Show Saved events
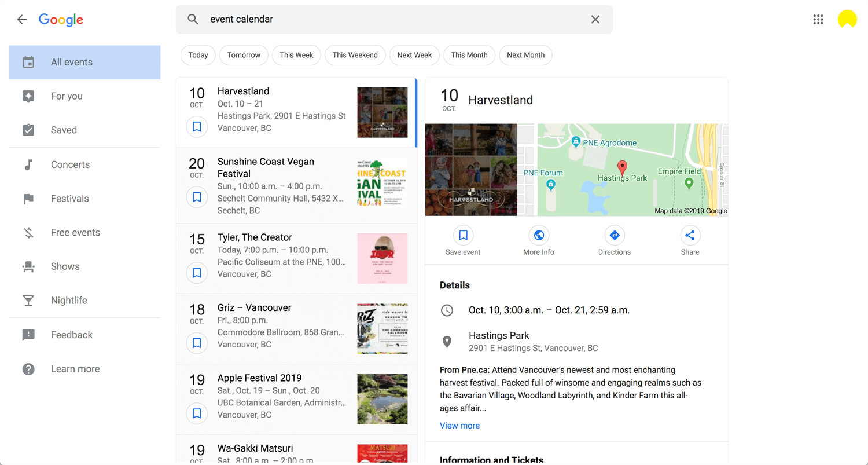Viewport: 868px width, 465px height. (84, 130)
